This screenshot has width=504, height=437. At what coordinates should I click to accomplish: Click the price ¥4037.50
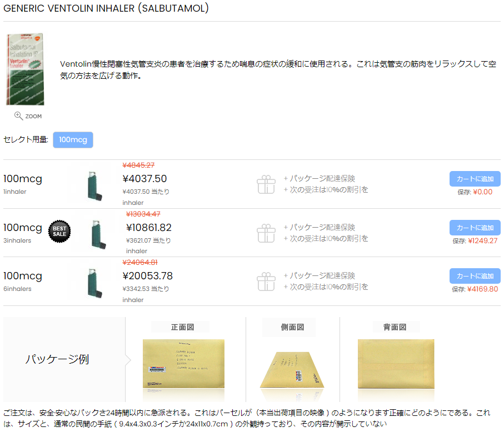[x=144, y=179]
